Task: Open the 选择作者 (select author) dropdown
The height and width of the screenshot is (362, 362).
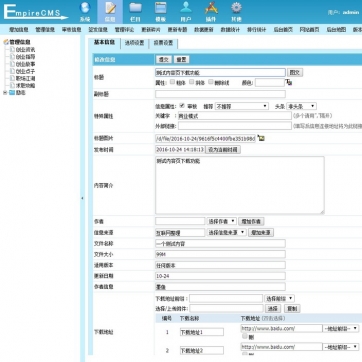Action: [x=222, y=221]
